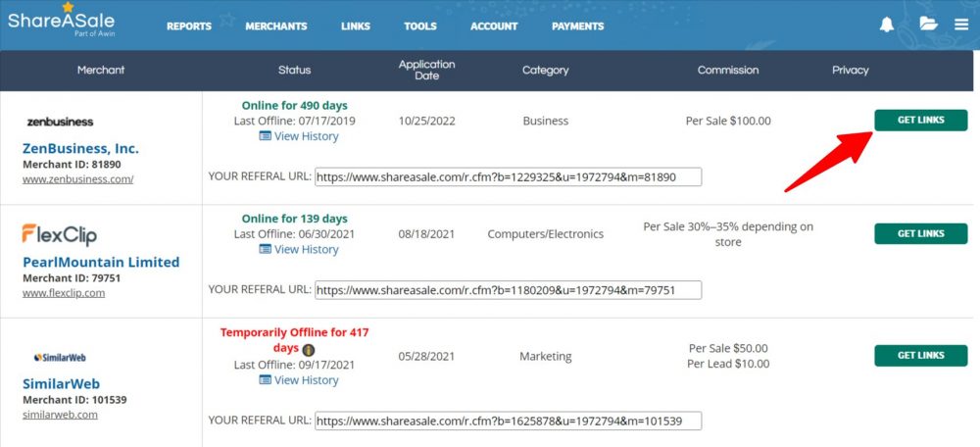This screenshot has width=980, height=447.
Task: Click GET LINKS for SimilarWeb
Action: click(920, 355)
